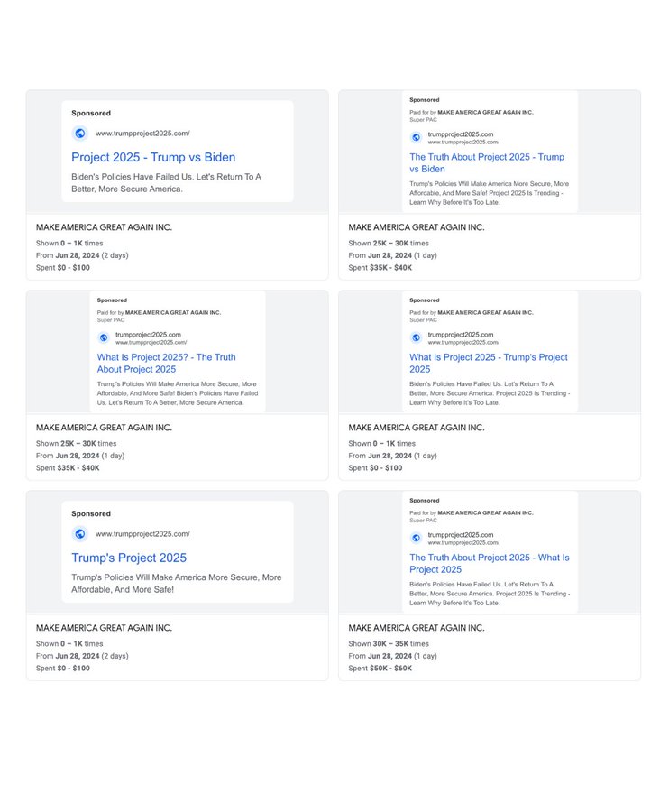Open the large 'Trump's Project 2025' headline
This screenshot has width=669, height=812.
(129, 558)
